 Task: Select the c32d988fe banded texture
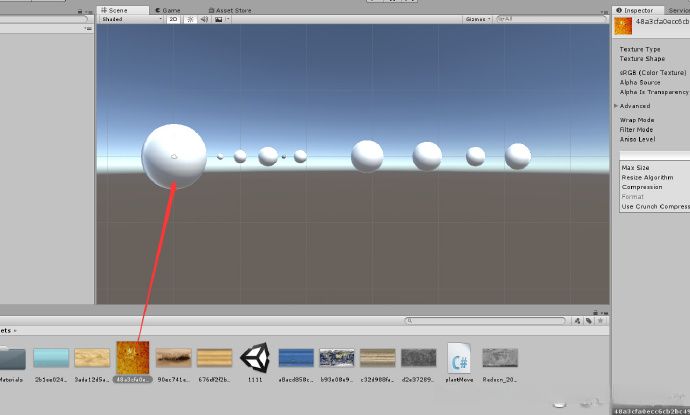tap(378, 363)
